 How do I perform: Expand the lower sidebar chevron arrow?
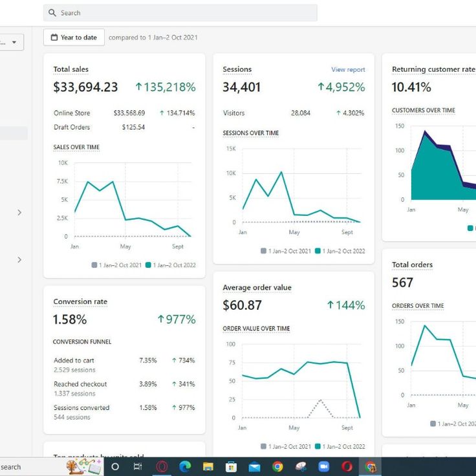[x=19, y=259]
